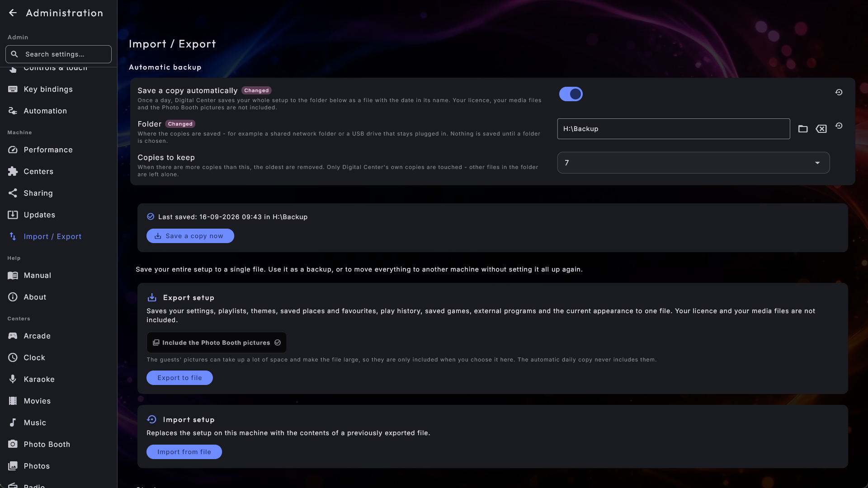This screenshot has height=488, width=868.
Task: Open dropdown arrow next to value 7
Action: click(x=817, y=163)
